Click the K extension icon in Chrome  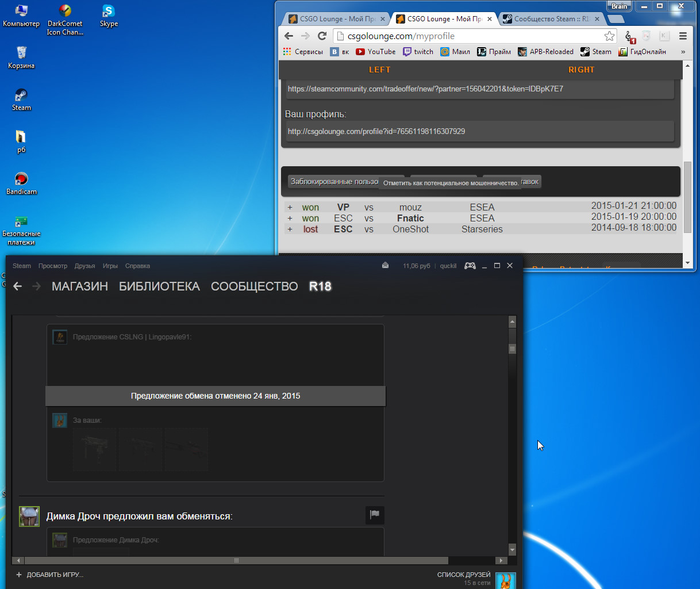[664, 36]
